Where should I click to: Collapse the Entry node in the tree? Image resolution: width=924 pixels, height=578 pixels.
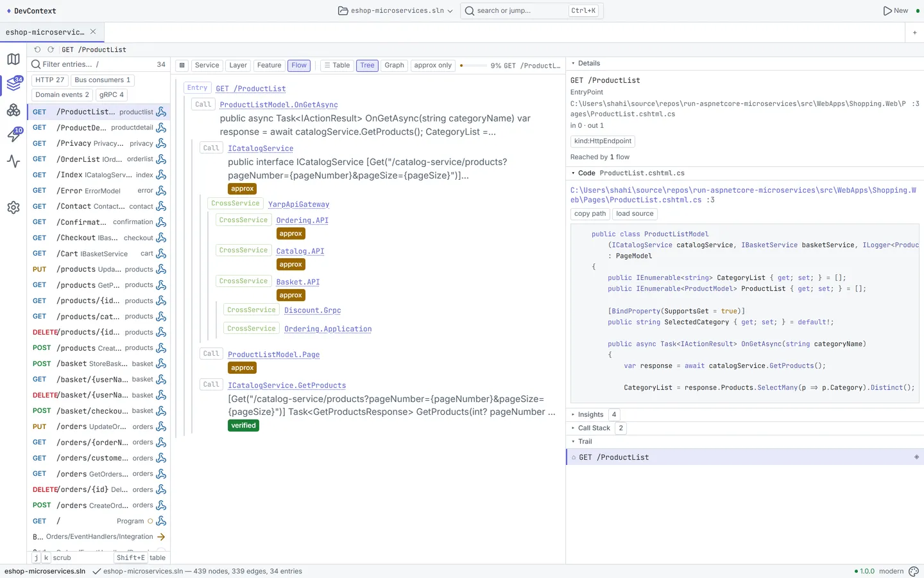click(197, 88)
